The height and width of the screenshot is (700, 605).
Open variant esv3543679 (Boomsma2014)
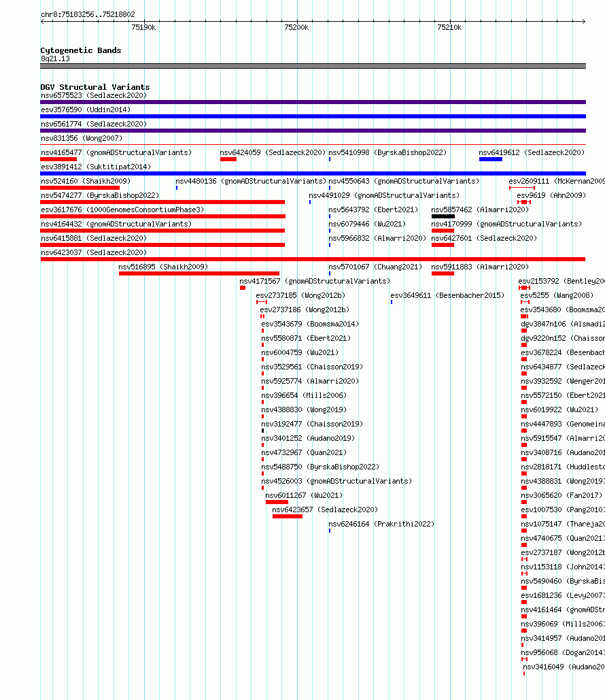pyautogui.click(x=310, y=324)
